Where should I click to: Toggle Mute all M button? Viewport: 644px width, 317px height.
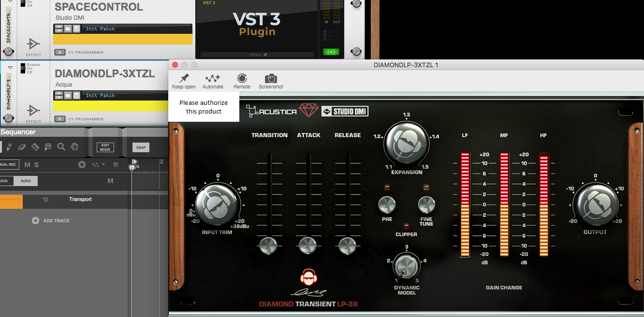pos(27,165)
